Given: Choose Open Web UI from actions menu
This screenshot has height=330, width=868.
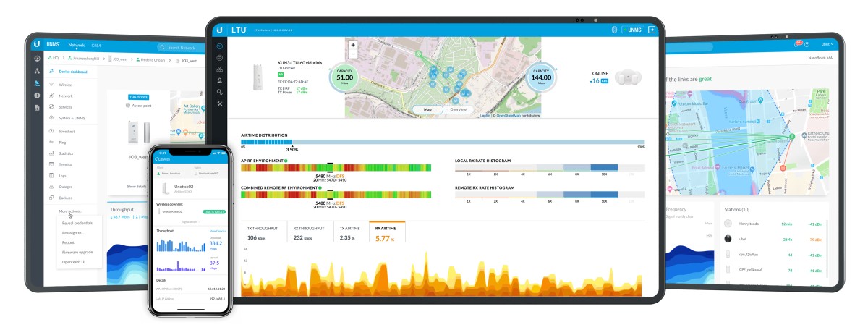Looking at the screenshot, I should point(74,261).
